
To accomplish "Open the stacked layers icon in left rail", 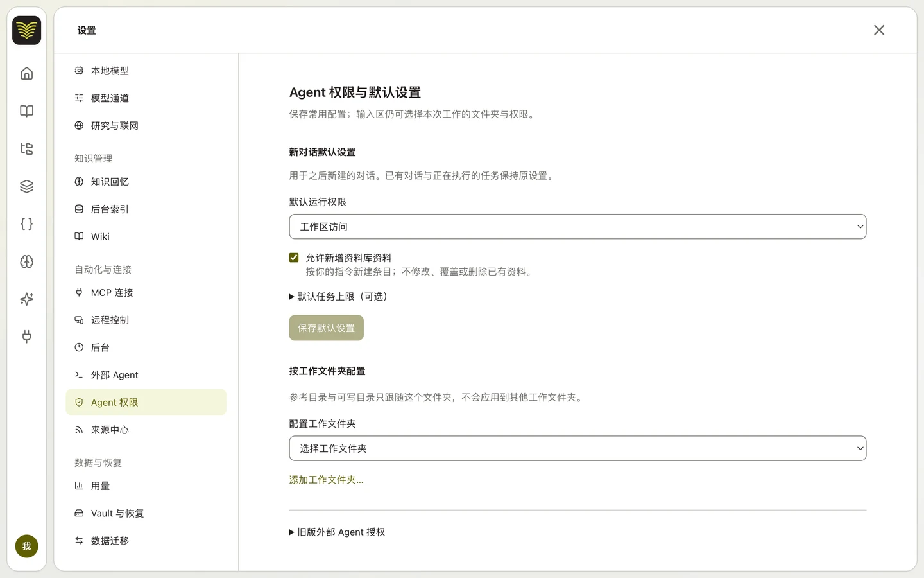I will (x=26, y=186).
